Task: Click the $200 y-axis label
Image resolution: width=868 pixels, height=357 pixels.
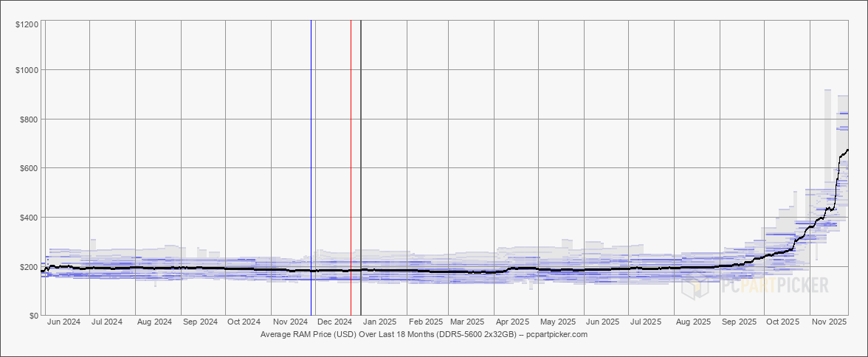Action: [x=29, y=266]
